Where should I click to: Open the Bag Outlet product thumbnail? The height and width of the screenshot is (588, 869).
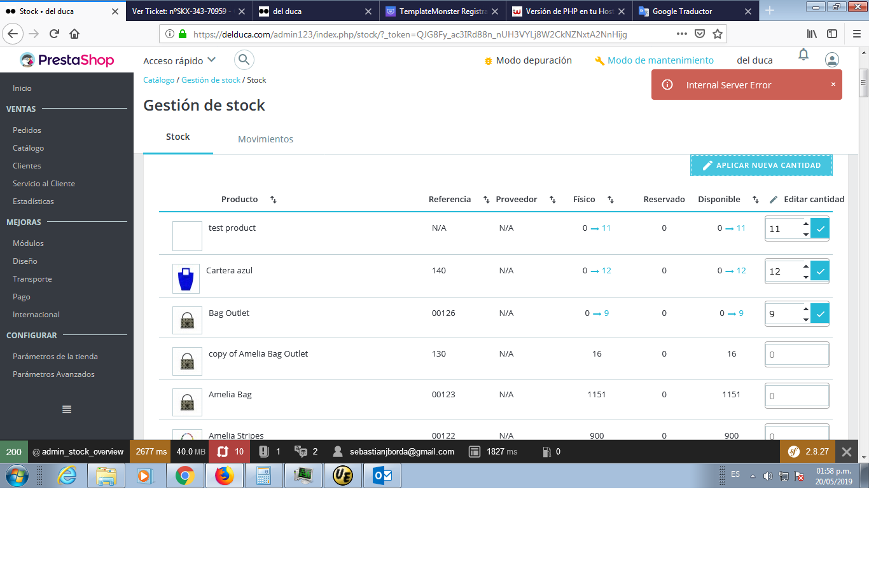click(x=187, y=320)
